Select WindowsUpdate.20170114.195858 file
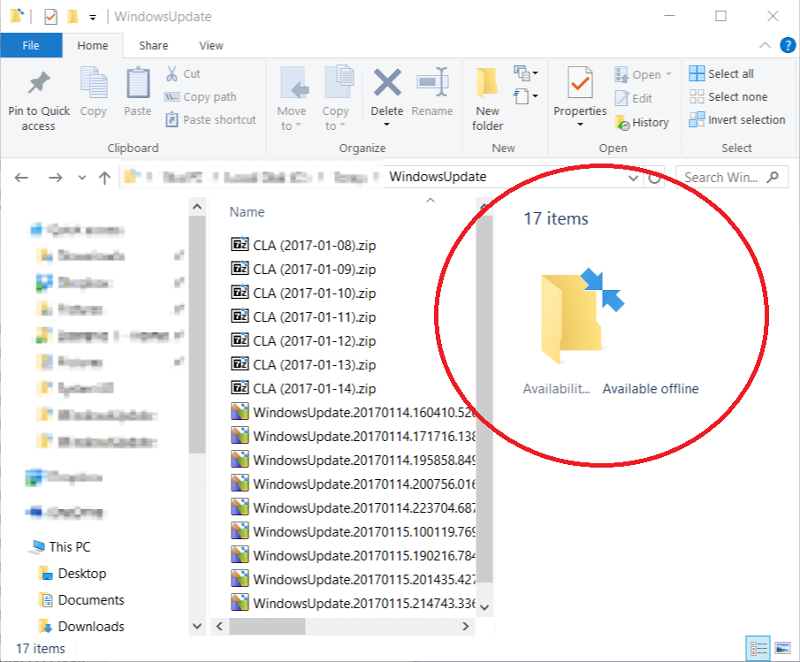800x662 pixels. (x=353, y=460)
